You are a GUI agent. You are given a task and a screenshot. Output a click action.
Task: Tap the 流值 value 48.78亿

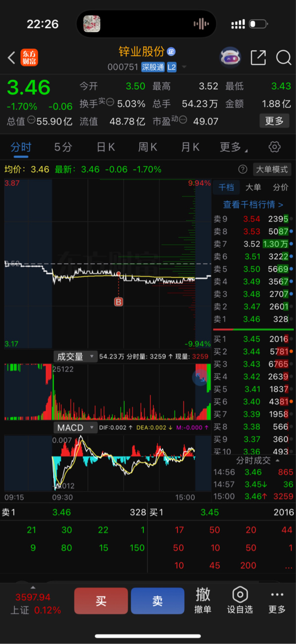(x=127, y=121)
